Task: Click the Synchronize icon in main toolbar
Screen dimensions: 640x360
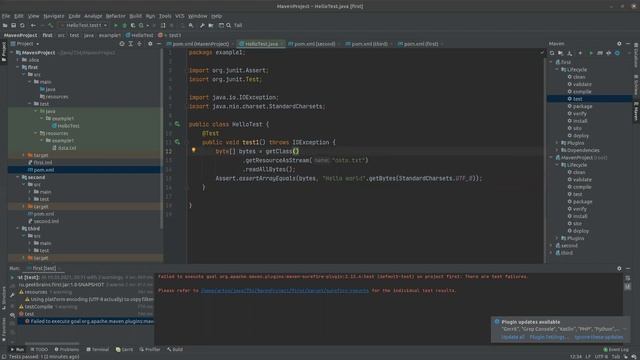Action: (x=22, y=25)
